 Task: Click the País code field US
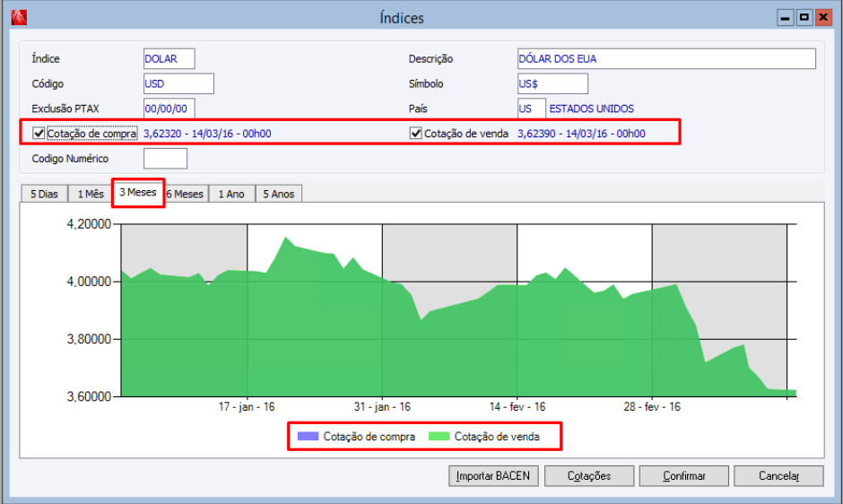point(531,109)
